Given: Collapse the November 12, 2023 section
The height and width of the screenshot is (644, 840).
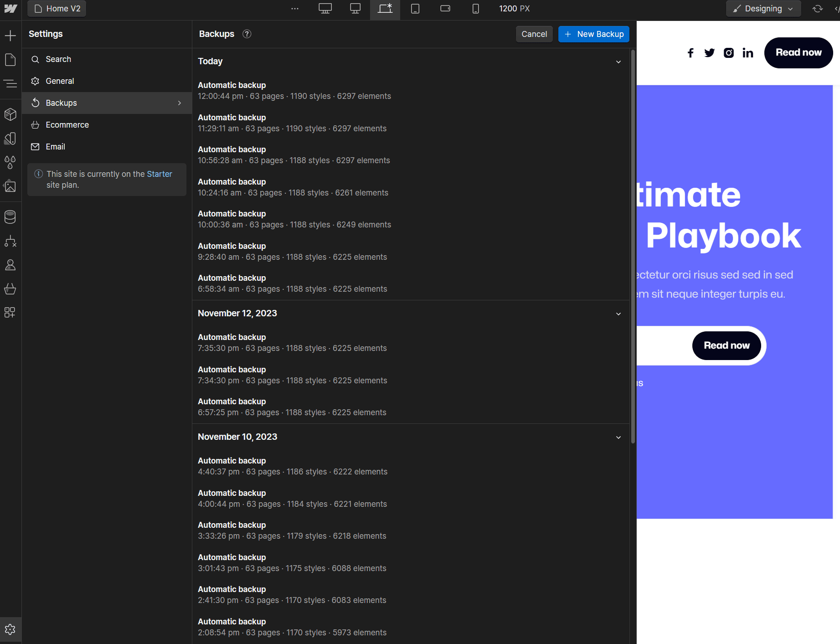Looking at the screenshot, I should tap(618, 314).
